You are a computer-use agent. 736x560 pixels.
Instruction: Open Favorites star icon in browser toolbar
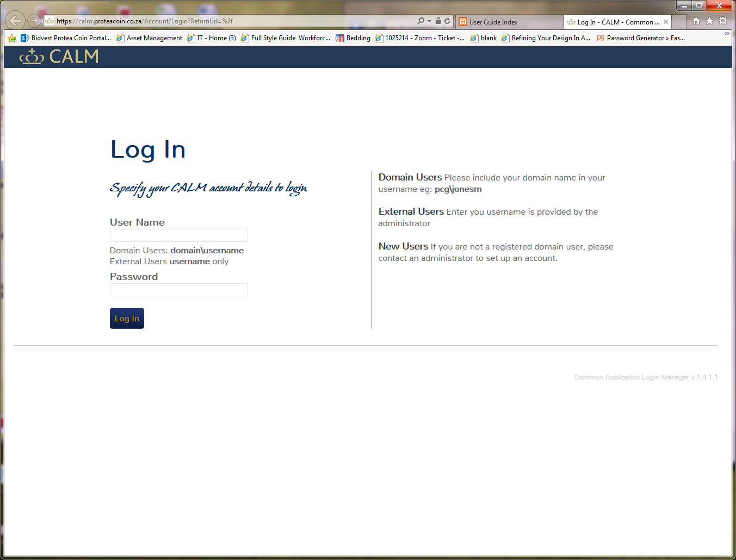pyautogui.click(x=709, y=21)
